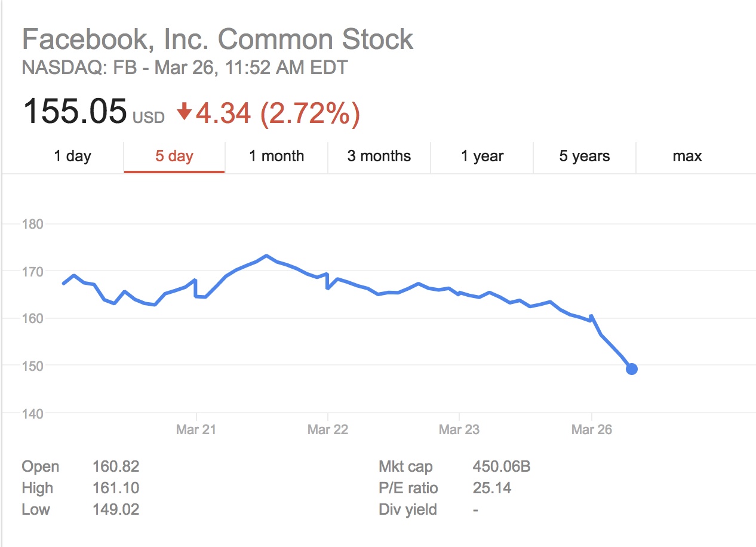Select the Mar 23 date label
This screenshot has height=547, width=756.
tap(459, 429)
